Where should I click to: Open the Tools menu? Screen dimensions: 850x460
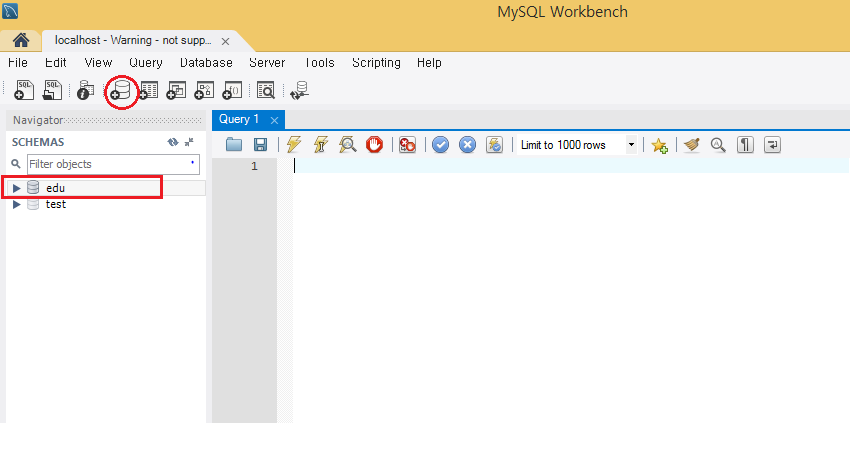pos(320,63)
